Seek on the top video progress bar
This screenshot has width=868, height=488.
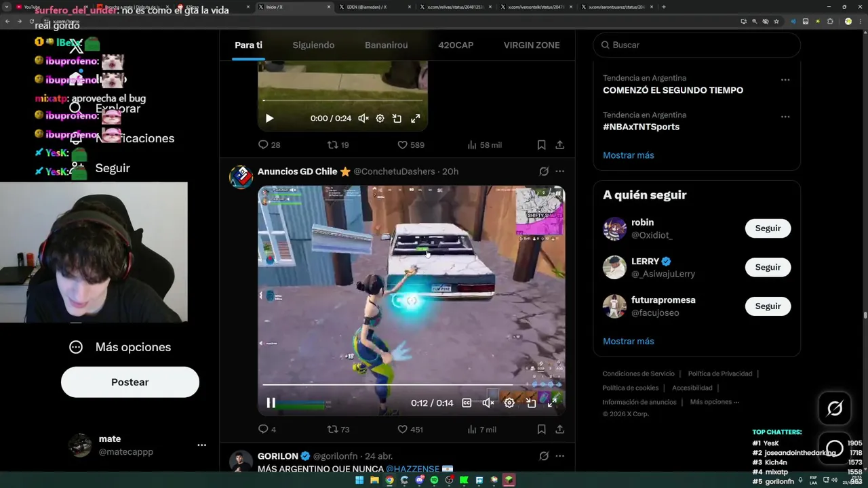[x=342, y=100]
